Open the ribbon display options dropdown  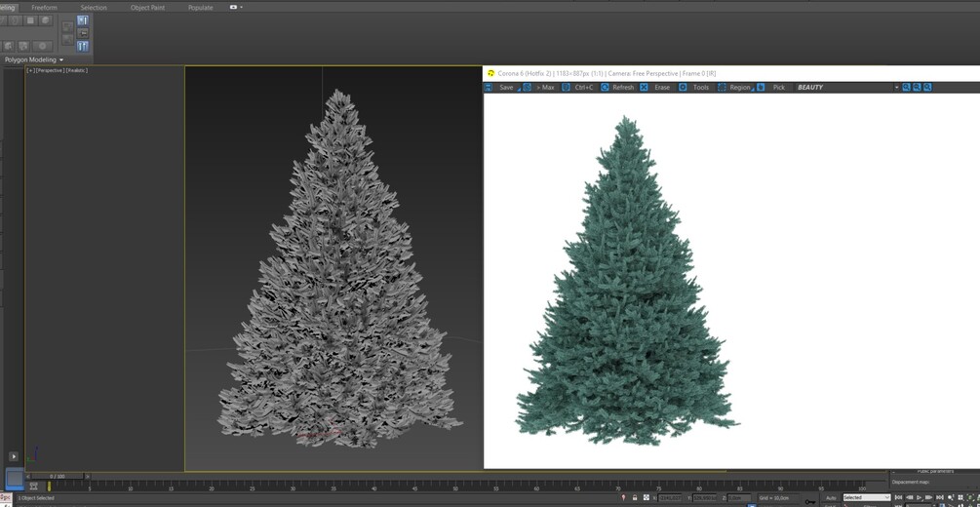pyautogui.click(x=236, y=8)
